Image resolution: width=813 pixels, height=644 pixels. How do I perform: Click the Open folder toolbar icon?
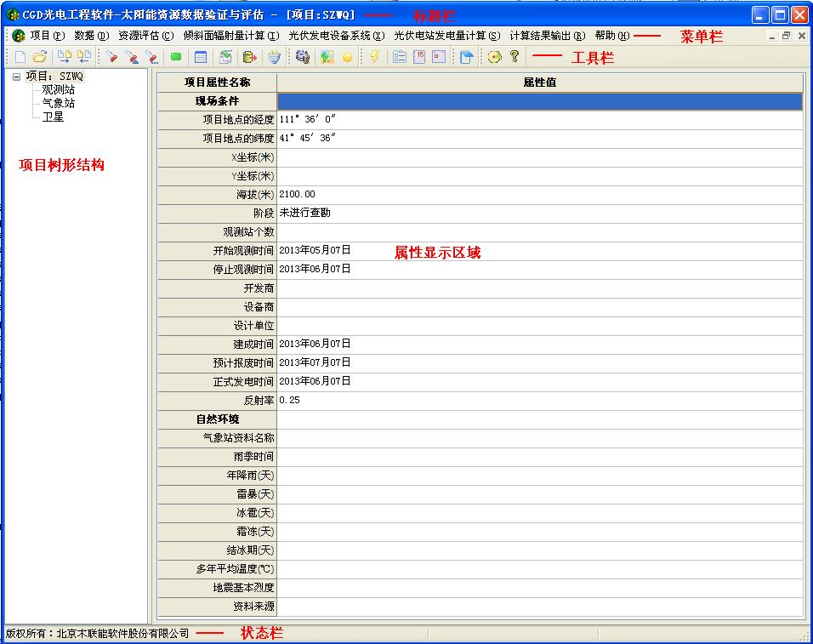40,57
